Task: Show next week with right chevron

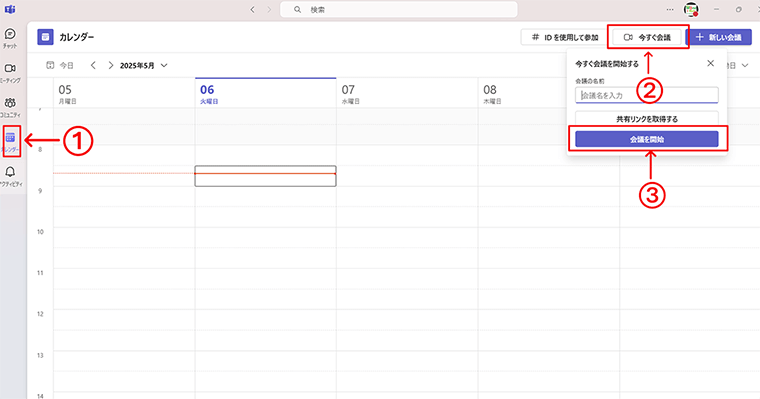Action: [111, 65]
